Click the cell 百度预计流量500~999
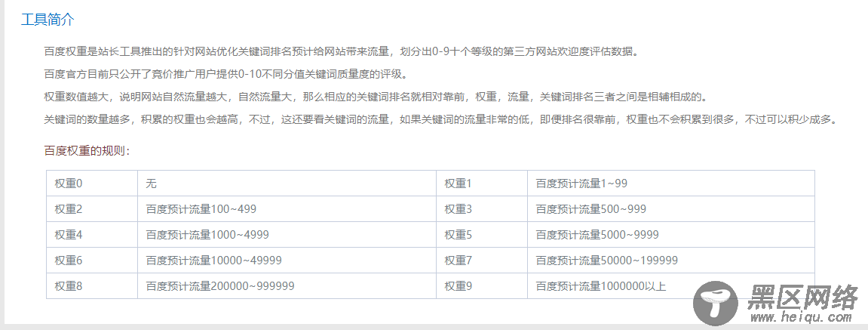Viewport: 868px width, 330px height. (671, 209)
